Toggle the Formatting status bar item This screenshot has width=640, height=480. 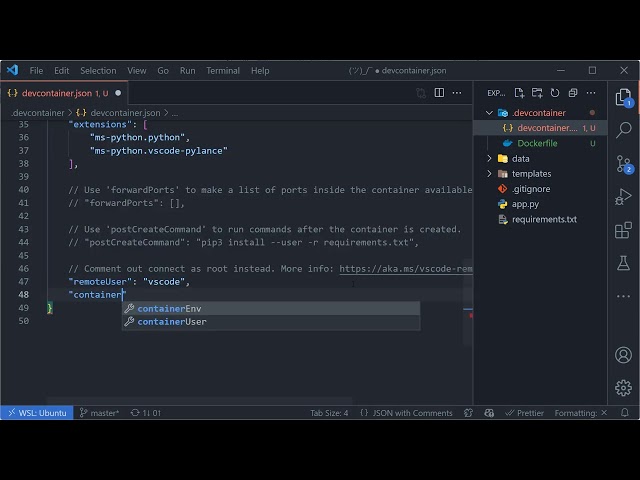pyautogui.click(x=580, y=413)
